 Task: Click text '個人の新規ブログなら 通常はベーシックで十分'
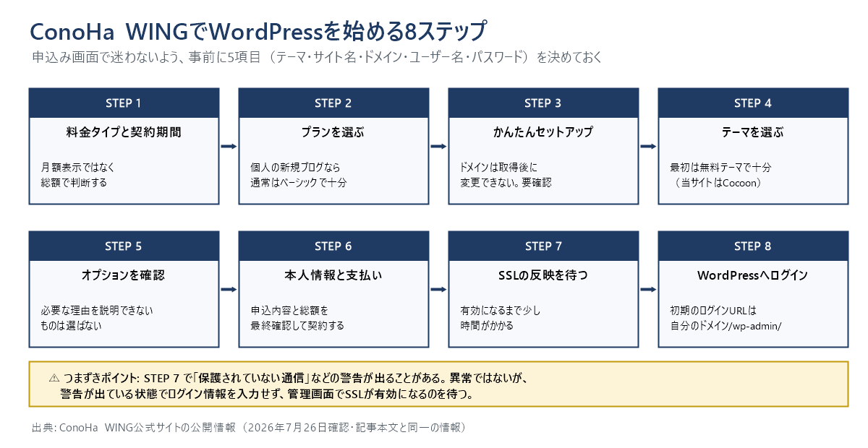299,175
